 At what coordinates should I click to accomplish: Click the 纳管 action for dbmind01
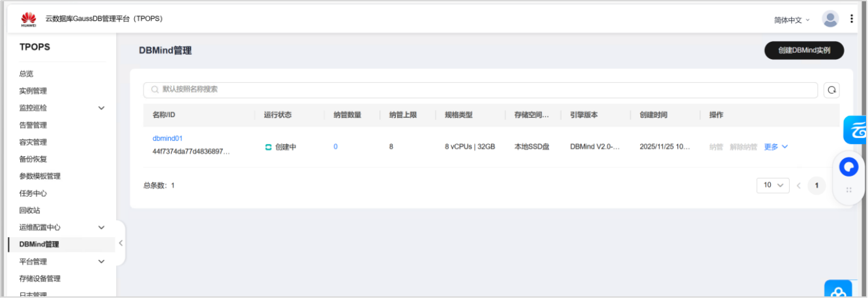click(x=716, y=147)
